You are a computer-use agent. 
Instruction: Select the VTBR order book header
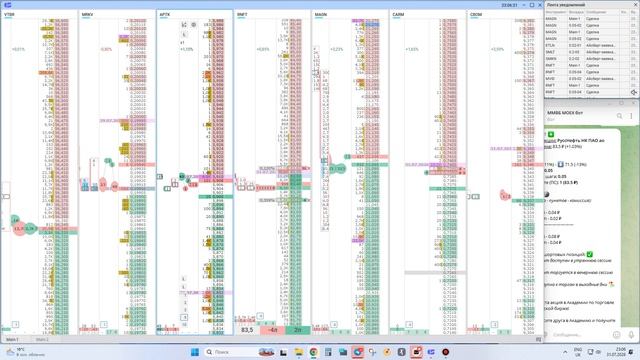[9, 15]
